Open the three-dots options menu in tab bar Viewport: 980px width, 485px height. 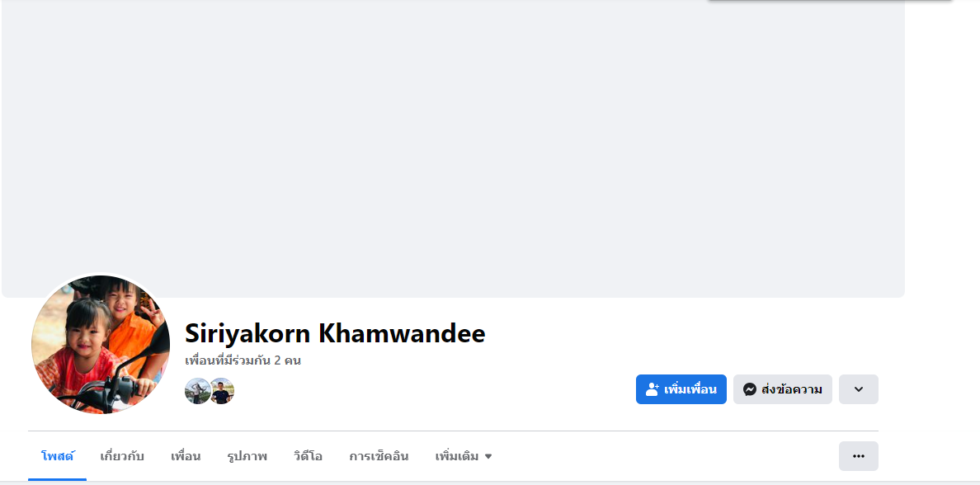click(858, 456)
